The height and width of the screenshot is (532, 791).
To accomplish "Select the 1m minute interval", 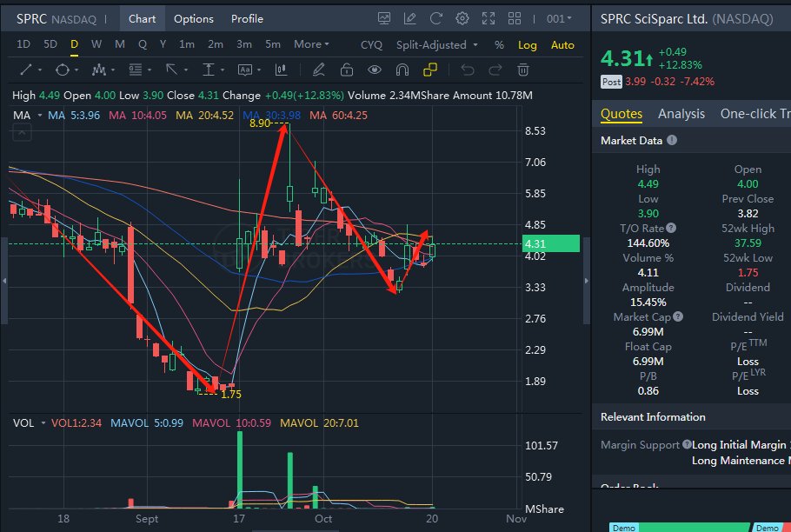I will (x=187, y=44).
